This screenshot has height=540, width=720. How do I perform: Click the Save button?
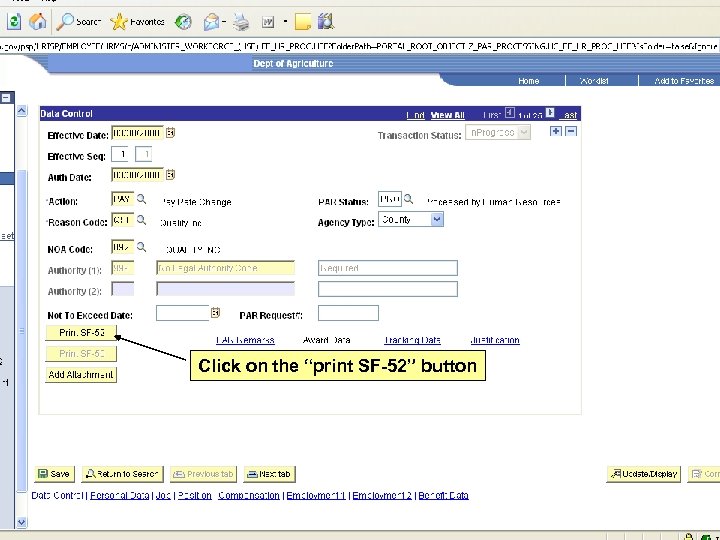coord(54,474)
